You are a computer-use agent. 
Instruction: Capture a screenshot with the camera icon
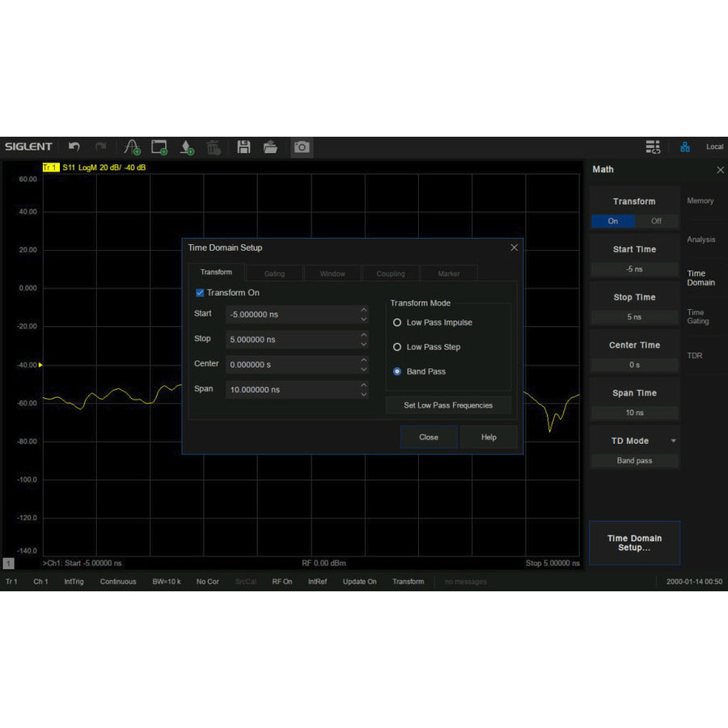(x=301, y=147)
